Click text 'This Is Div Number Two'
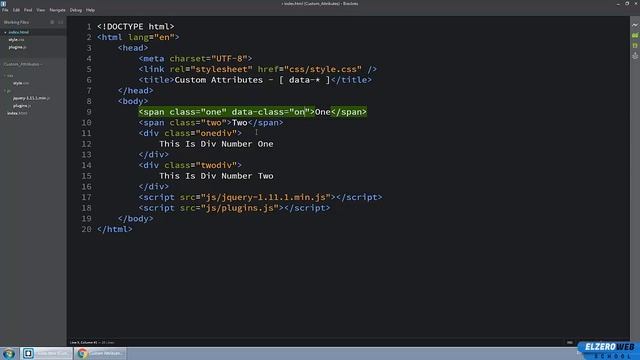 tap(216, 176)
